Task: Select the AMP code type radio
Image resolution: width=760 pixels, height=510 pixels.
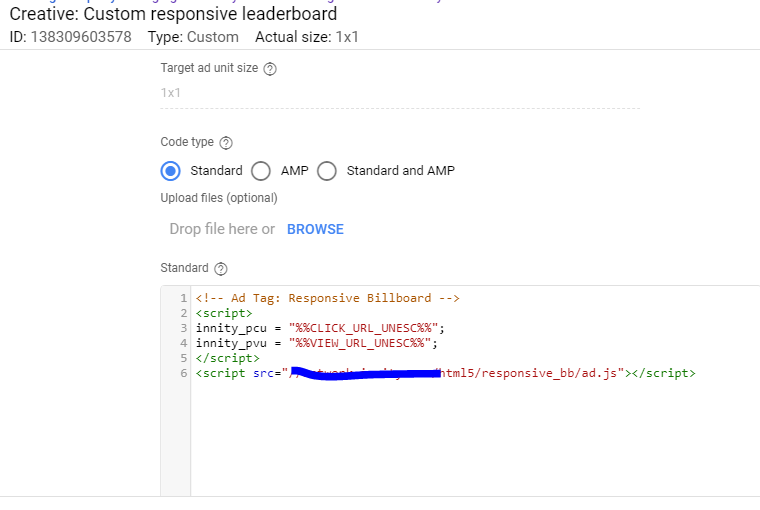Action: pos(261,171)
